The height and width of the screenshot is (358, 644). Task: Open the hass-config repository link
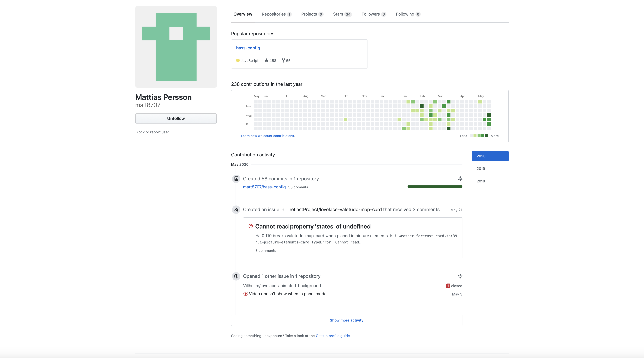(248, 48)
